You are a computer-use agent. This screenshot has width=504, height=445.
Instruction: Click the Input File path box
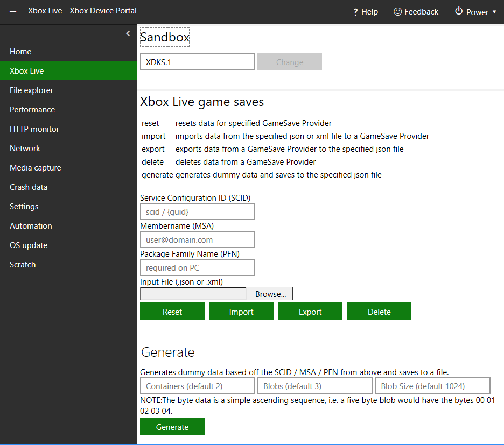pyautogui.click(x=193, y=294)
